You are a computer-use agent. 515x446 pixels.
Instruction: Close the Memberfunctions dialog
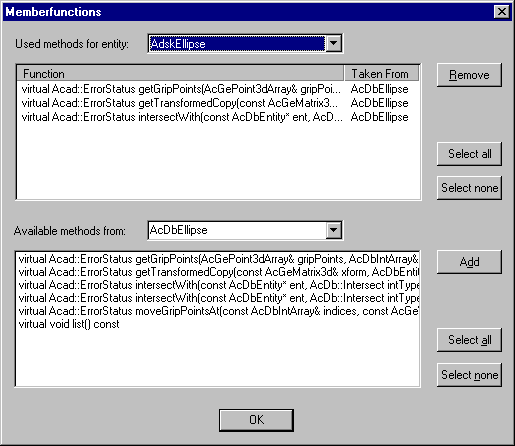point(502,12)
